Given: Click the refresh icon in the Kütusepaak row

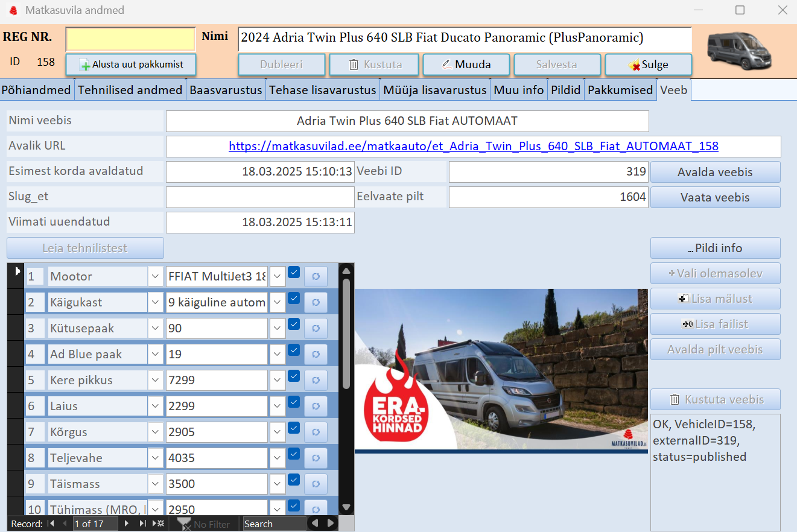Looking at the screenshot, I should pyautogui.click(x=316, y=329).
